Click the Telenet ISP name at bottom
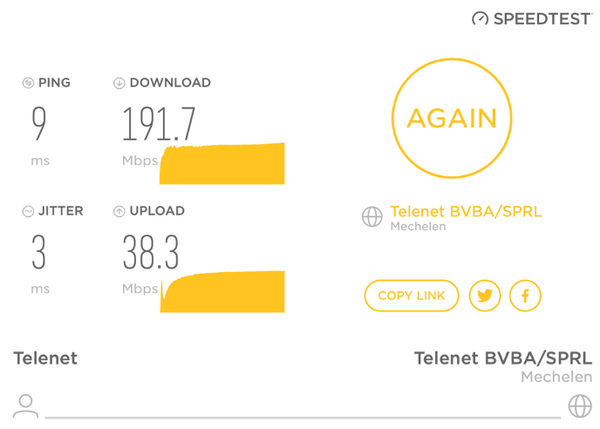Image resolution: width=600 pixels, height=429 pixels. point(46,358)
